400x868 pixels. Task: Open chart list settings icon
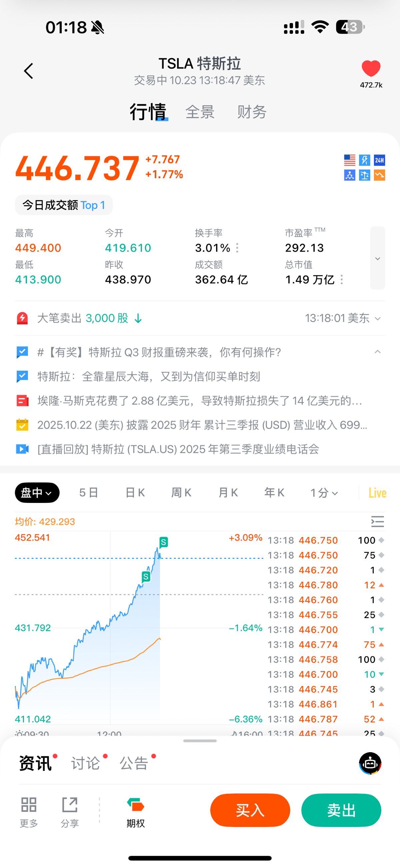377,522
